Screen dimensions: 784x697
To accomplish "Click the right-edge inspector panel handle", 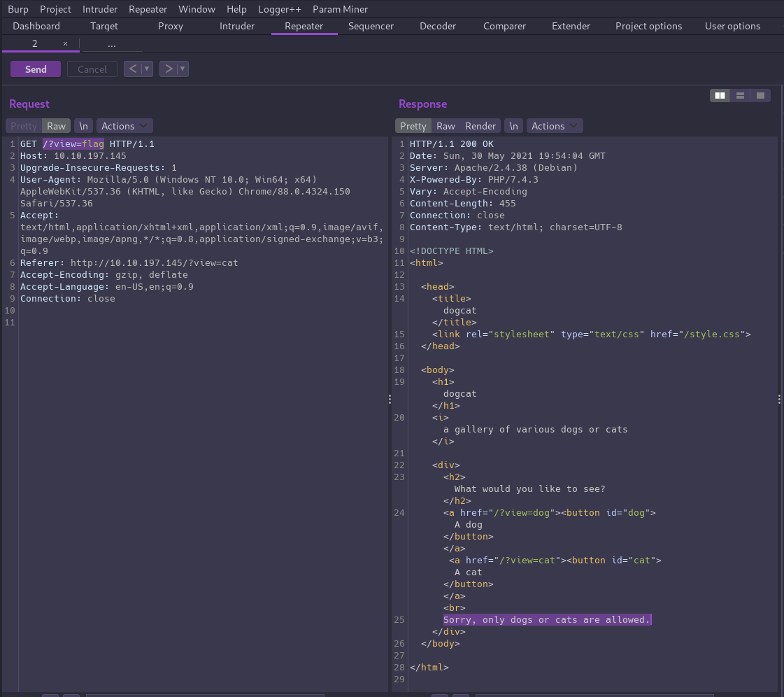I will tap(779, 400).
